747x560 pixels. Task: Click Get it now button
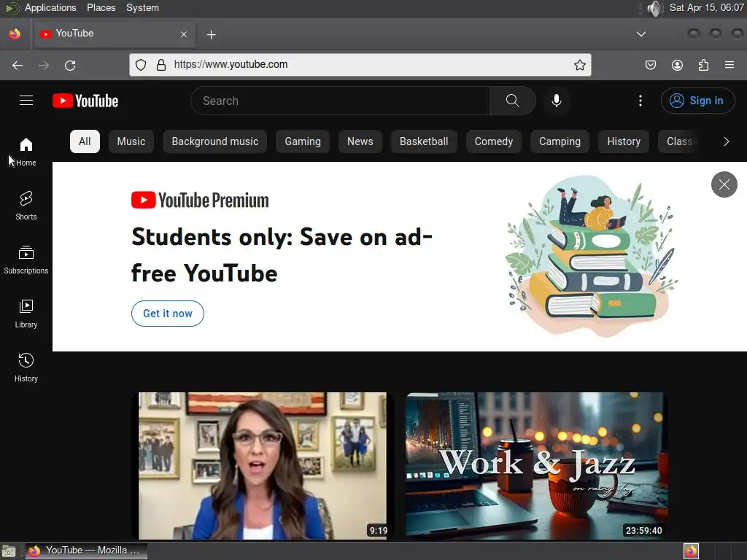click(168, 314)
